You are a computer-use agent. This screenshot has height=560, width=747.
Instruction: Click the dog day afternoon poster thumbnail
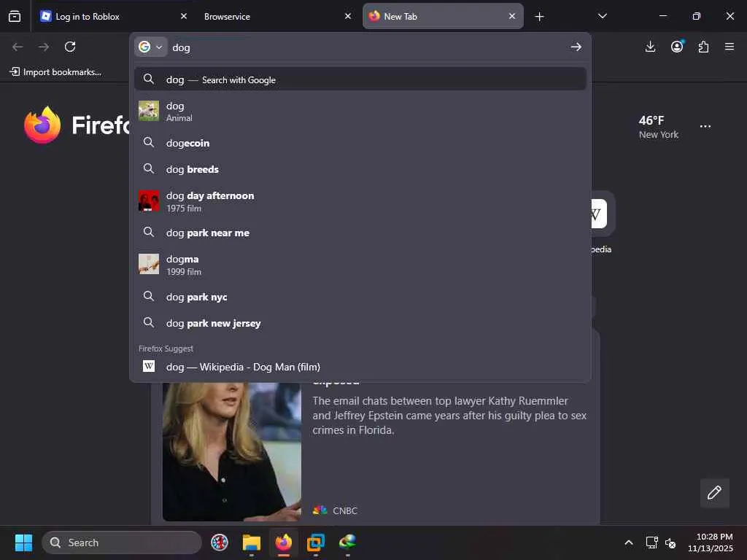[x=149, y=201]
